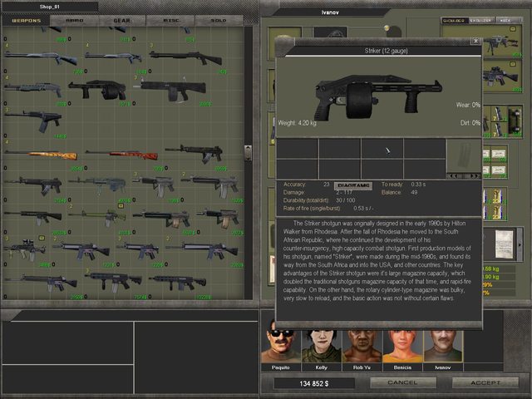Open the Gear tab
532x399 pixels.
pos(122,21)
